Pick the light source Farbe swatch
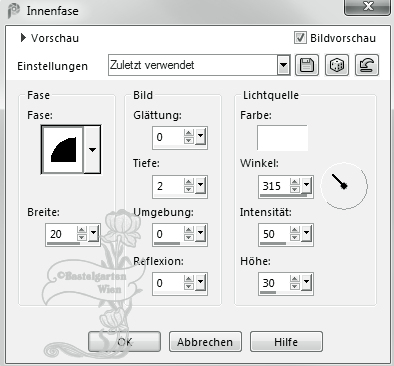 (282, 138)
